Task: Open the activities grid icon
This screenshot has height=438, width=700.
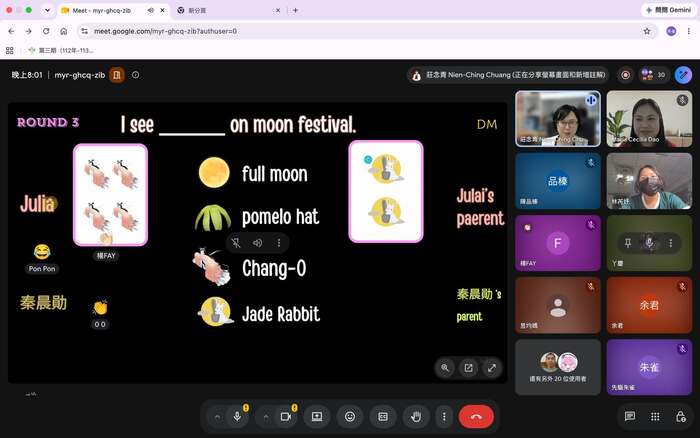Action: coord(655,417)
